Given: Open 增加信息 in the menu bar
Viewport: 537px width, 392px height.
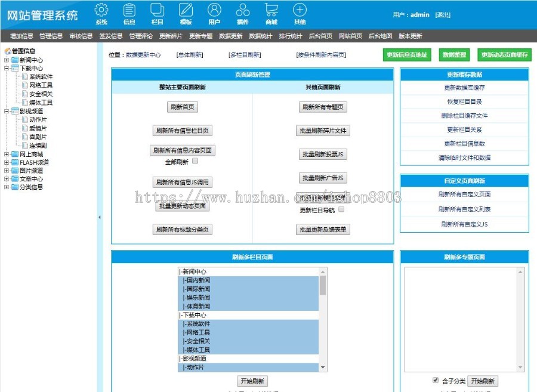Looking at the screenshot, I should coord(21,36).
